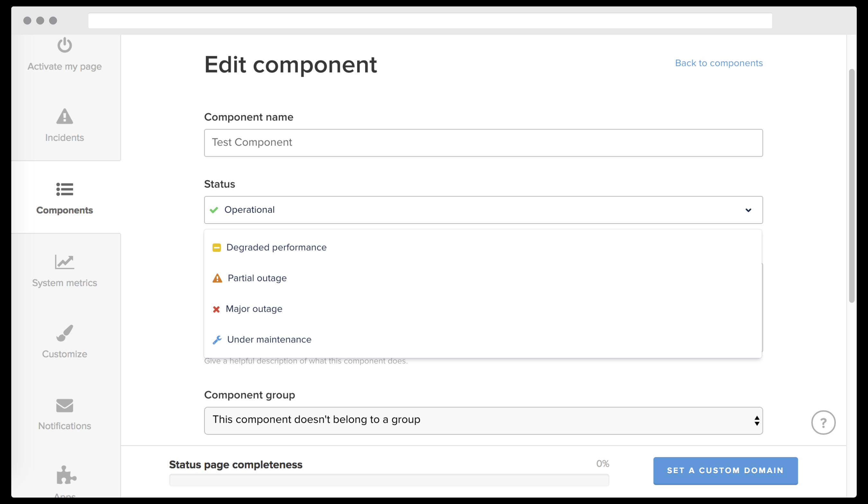Open Incidents via the warning triangle icon
The width and height of the screenshot is (868, 504).
tap(64, 116)
